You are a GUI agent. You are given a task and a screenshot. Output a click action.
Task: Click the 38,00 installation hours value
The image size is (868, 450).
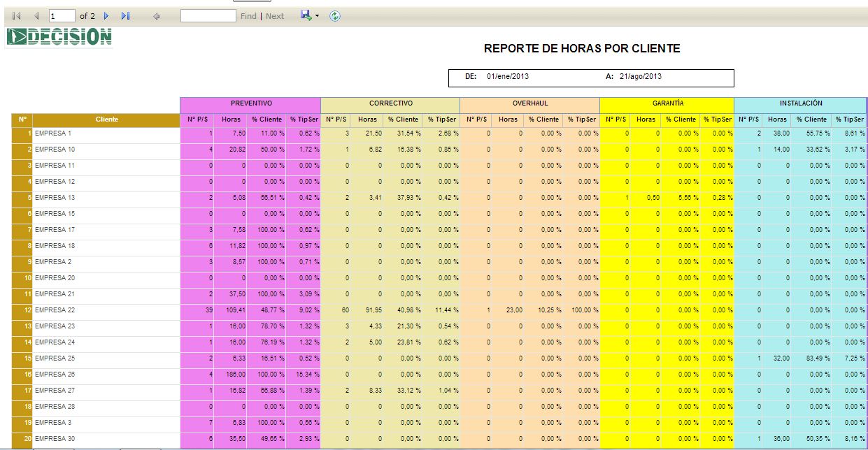click(x=781, y=133)
